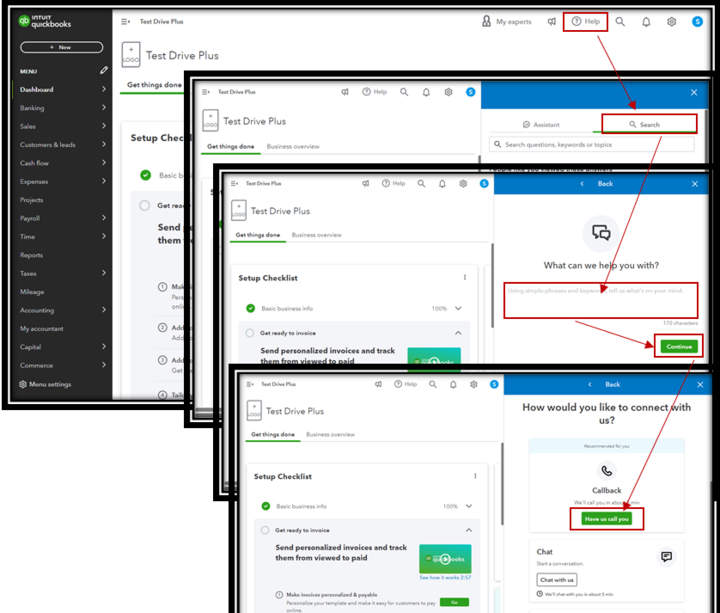This screenshot has width=720, height=613.
Task: Click the Intuit QuickBooks logo in sidebar
Action: 45,21
